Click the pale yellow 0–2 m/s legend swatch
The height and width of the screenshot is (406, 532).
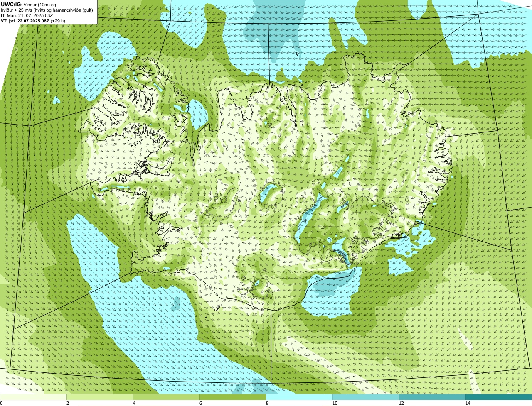point(33,397)
